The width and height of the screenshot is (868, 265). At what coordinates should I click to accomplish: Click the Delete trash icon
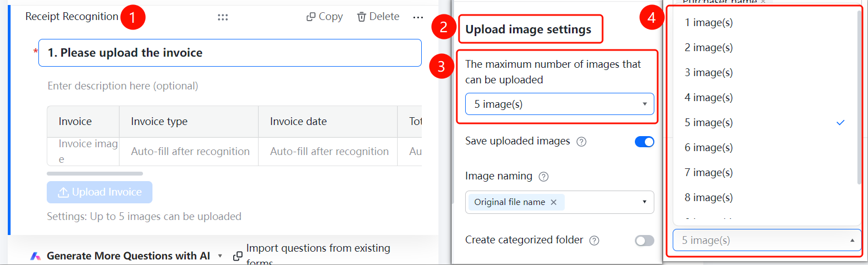click(362, 17)
